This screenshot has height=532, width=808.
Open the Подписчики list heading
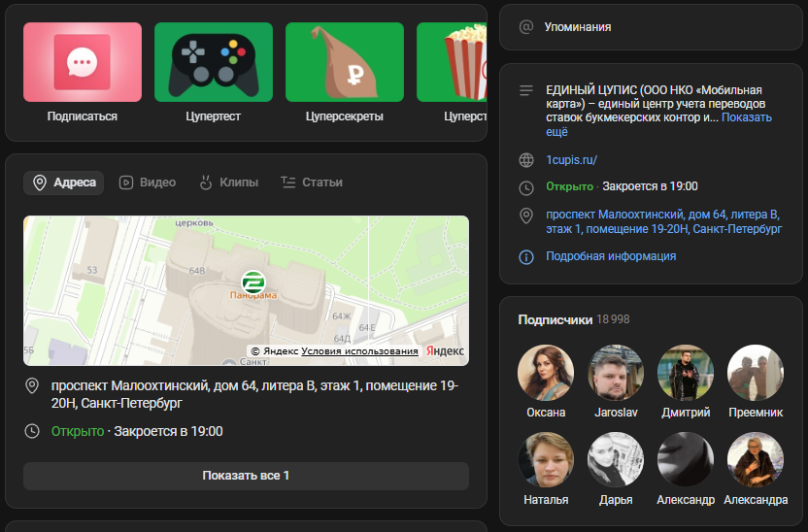click(555, 319)
